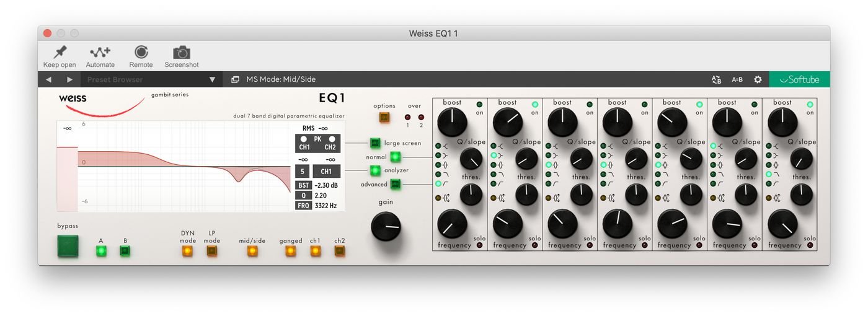Open plugin settings gear icon

point(758,79)
